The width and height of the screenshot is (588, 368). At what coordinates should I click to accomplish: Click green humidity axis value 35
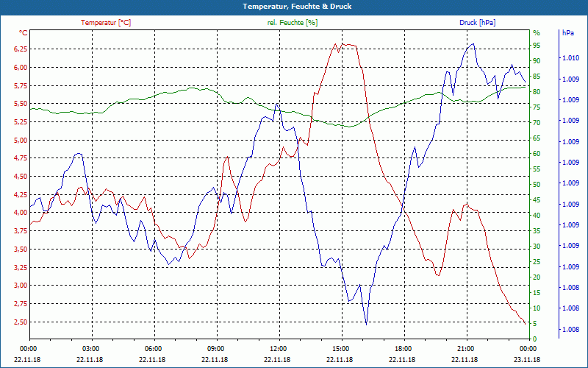[x=537, y=231]
